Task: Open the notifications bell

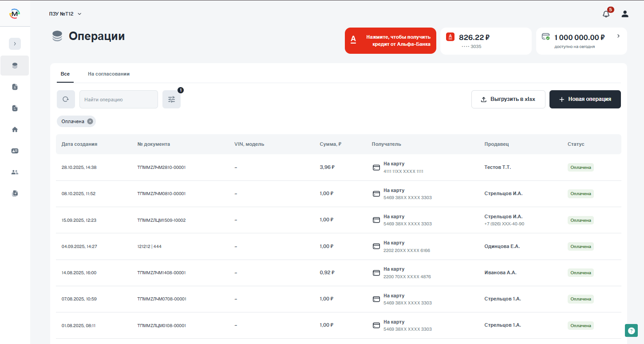Action: pyautogui.click(x=606, y=14)
